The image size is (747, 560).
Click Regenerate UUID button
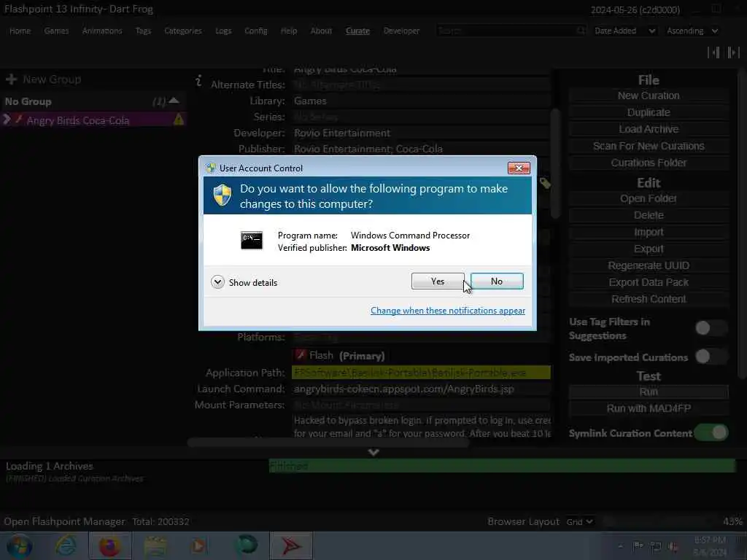[x=649, y=265]
